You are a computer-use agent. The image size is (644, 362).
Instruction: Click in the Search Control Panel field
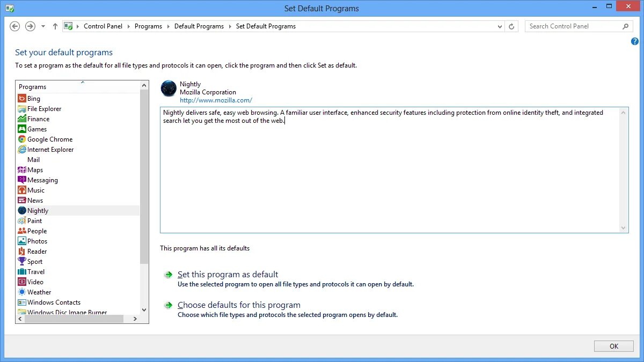[573, 26]
